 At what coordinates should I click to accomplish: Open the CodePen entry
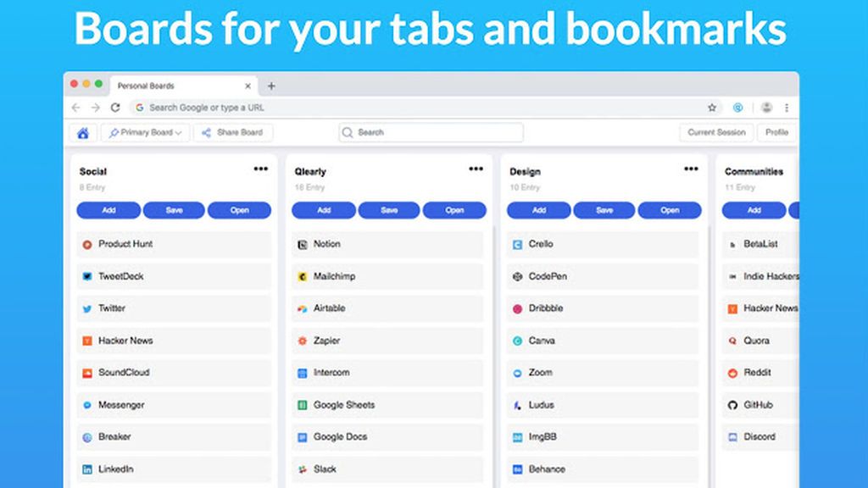(x=603, y=276)
